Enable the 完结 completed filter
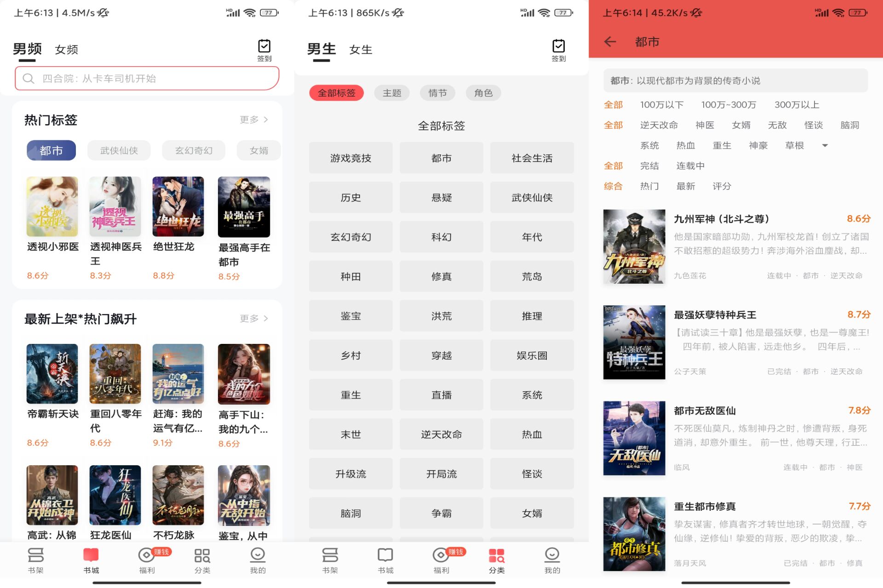Screen dimensions: 883x588 tap(650, 166)
